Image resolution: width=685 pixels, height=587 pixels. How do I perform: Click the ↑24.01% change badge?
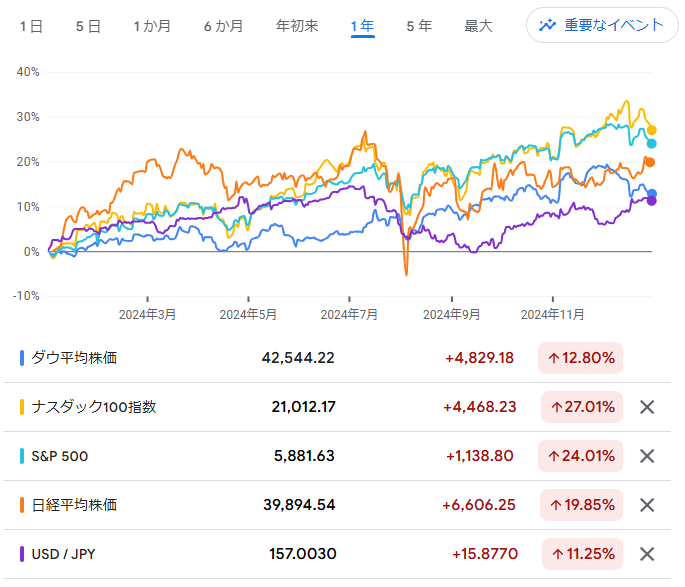tap(580, 456)
